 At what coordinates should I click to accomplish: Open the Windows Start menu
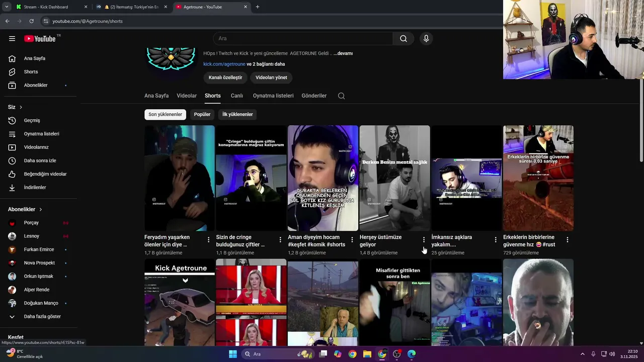pyautogui.click(x=233, y=354)
